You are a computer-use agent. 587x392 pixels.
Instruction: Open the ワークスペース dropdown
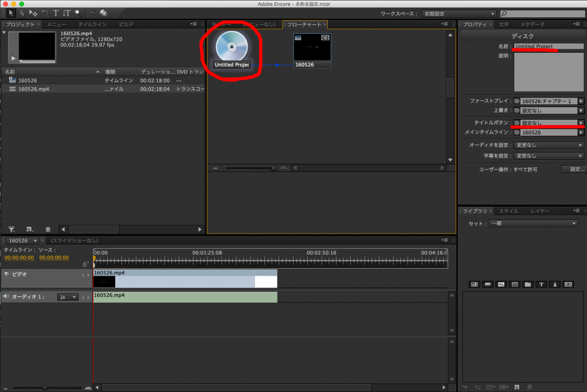tap(459, 13)
